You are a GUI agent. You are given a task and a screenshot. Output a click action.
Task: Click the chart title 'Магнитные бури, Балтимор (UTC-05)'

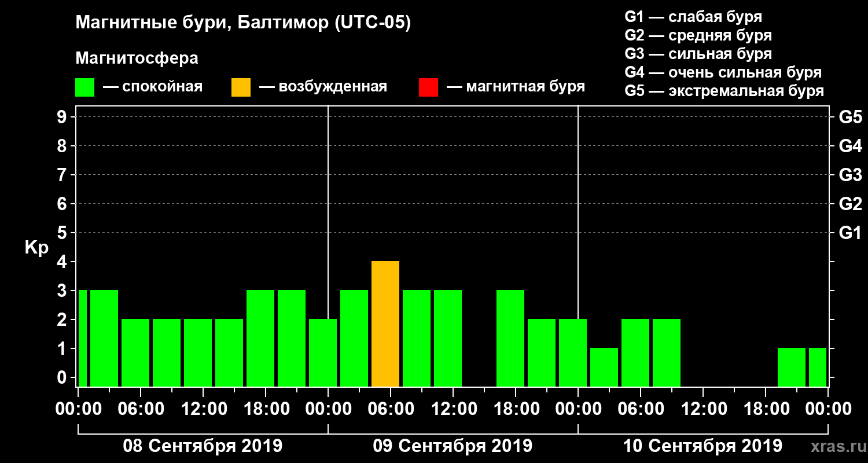tap(243, 23)
